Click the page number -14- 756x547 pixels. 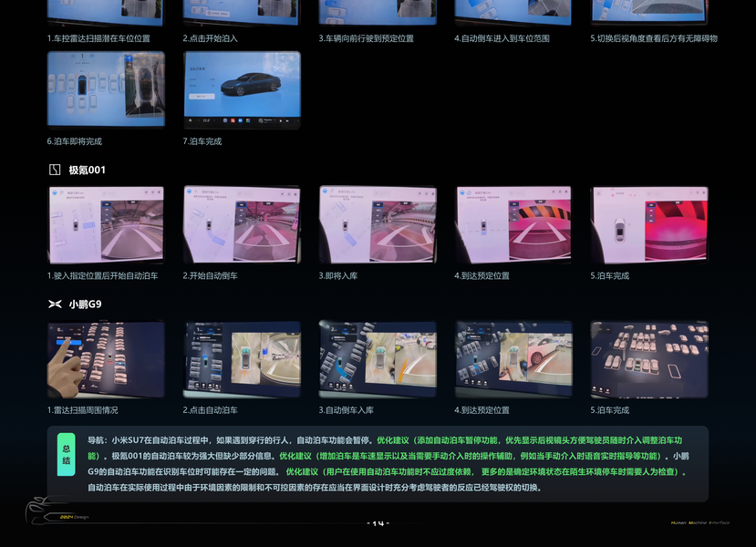(x=378, y=523)
